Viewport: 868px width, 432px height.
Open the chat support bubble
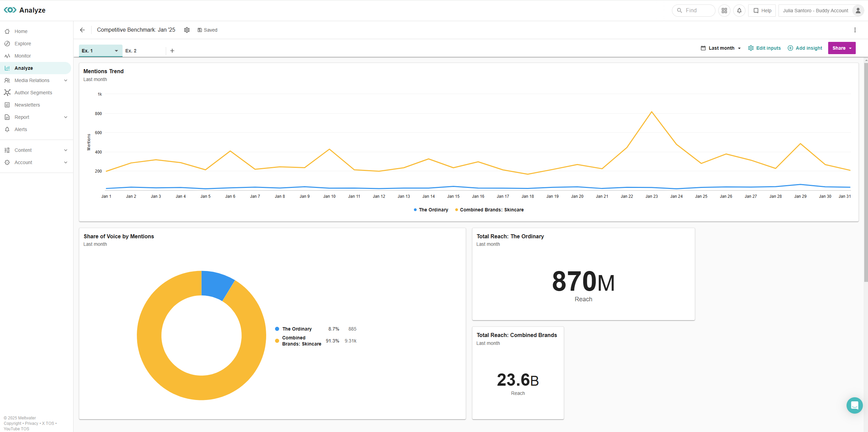point(855,405)
